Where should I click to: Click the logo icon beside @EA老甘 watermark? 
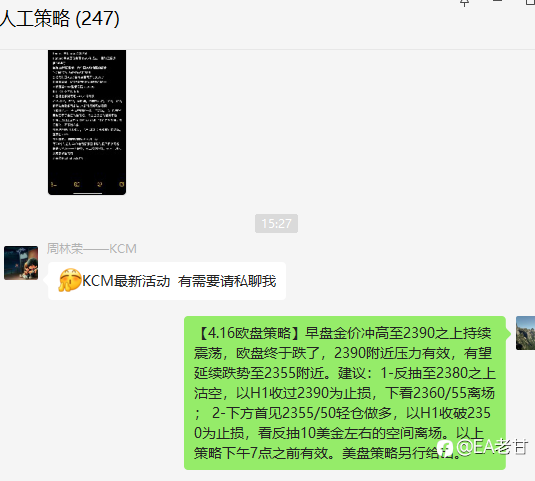[445, 448]
